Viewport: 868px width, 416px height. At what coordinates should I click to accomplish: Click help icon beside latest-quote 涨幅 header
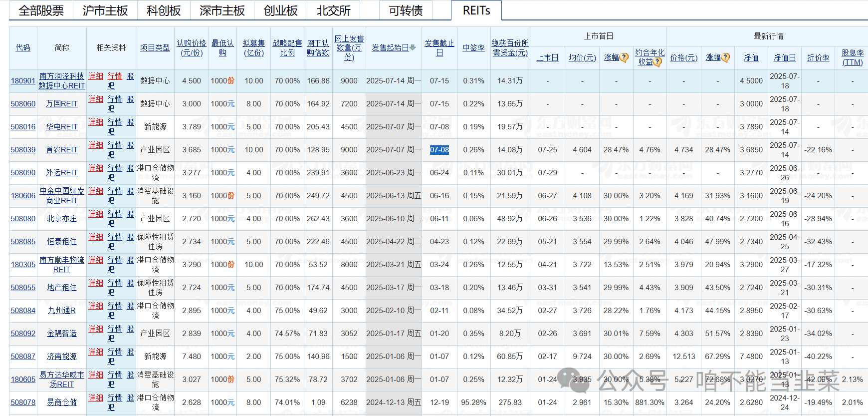725,58
